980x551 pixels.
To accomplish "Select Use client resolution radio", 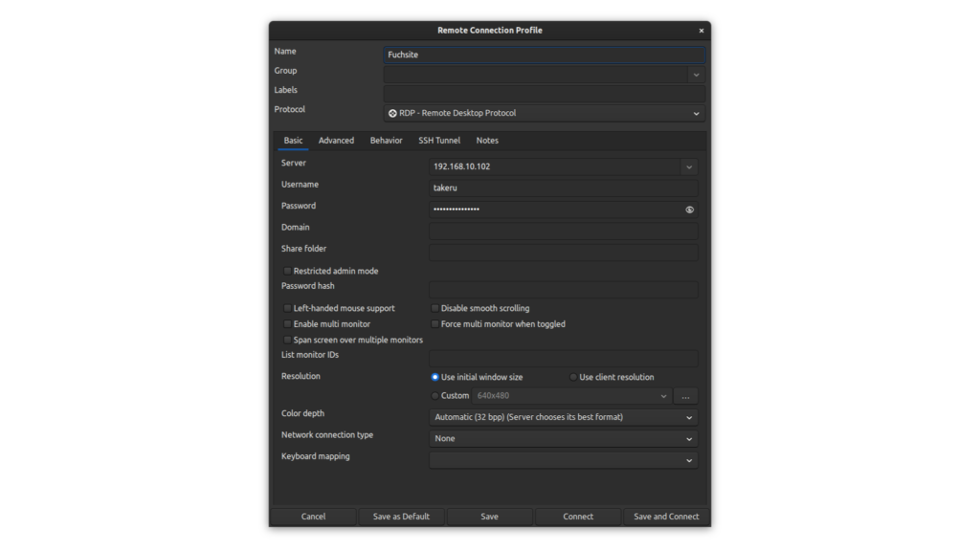I will point(573,377).
